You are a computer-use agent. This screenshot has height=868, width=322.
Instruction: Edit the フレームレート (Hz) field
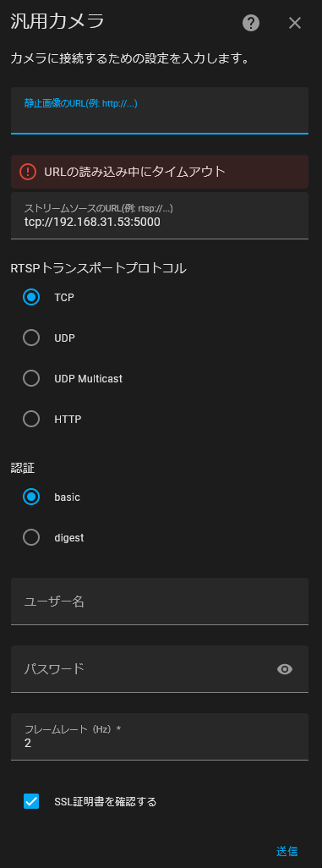pos(160,737)
